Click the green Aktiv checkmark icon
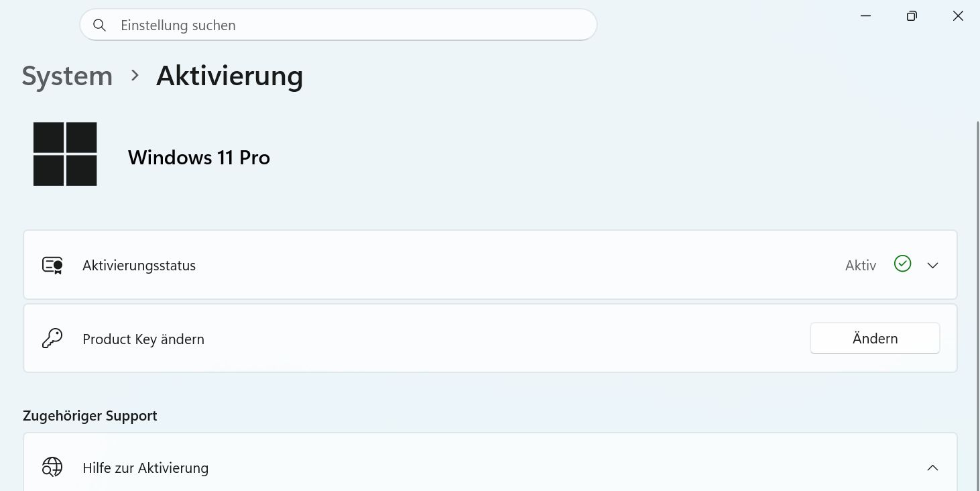980x491 pixels. (903, 264)
